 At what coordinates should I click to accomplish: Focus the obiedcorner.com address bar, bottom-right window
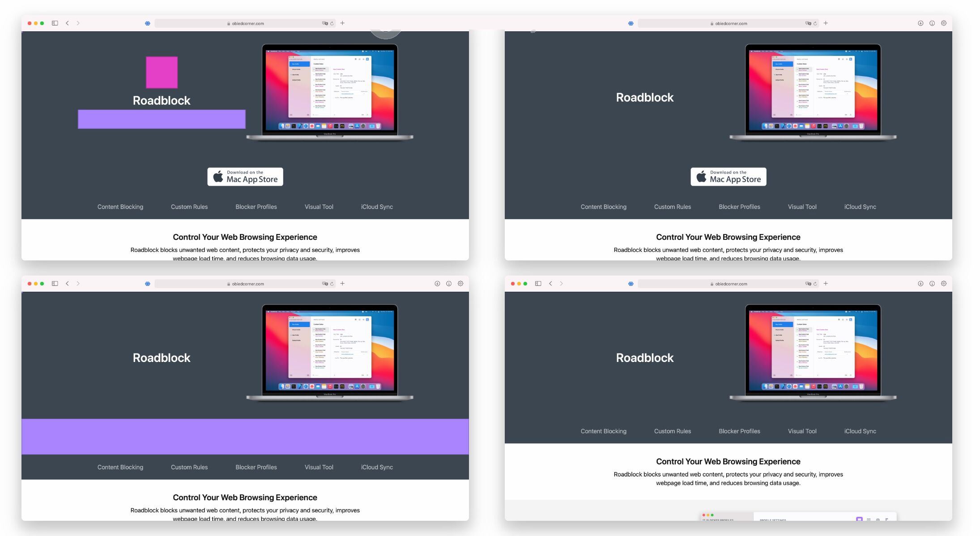coord(729,284)
